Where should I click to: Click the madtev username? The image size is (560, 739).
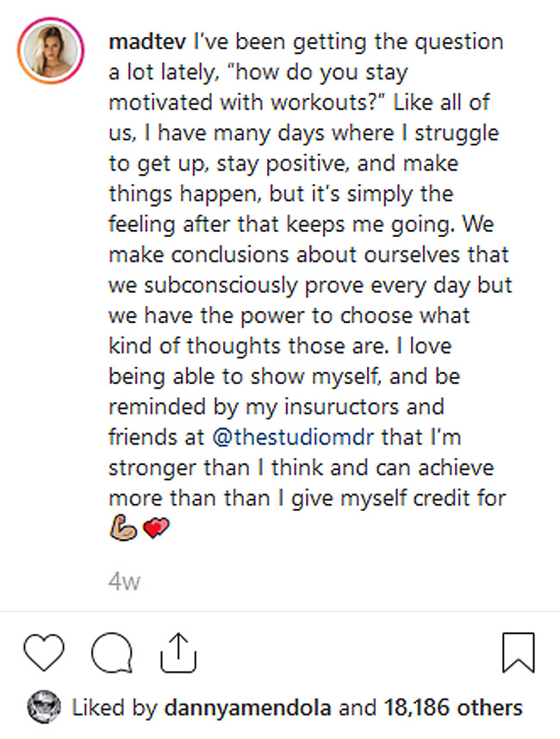(x=140, y=41)
